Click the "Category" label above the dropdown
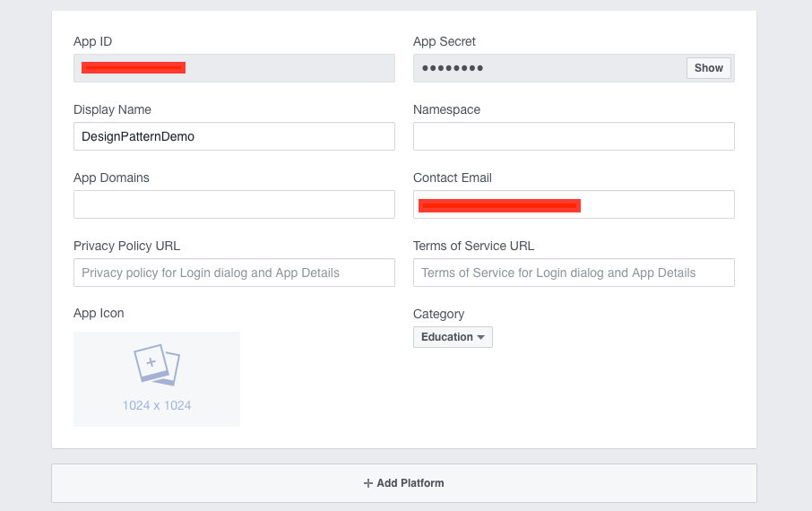Viewport: 812px width, 511px height. coord(438,314)
